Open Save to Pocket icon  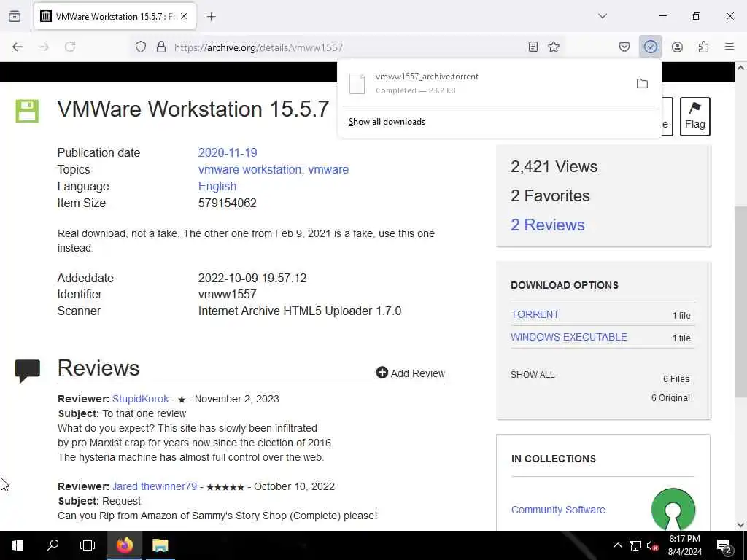coord(624,47)
